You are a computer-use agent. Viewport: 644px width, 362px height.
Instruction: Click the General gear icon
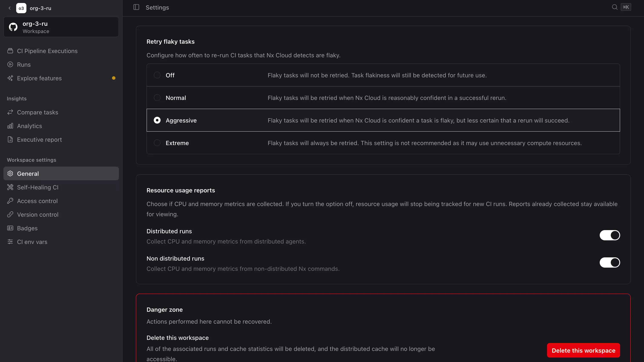10,174
